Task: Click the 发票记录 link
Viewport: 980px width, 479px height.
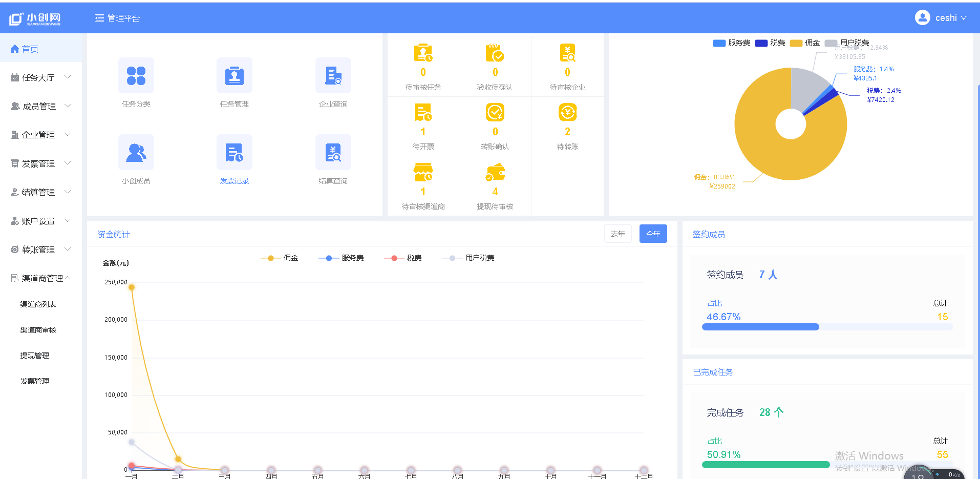Action: tap(234, 181)
